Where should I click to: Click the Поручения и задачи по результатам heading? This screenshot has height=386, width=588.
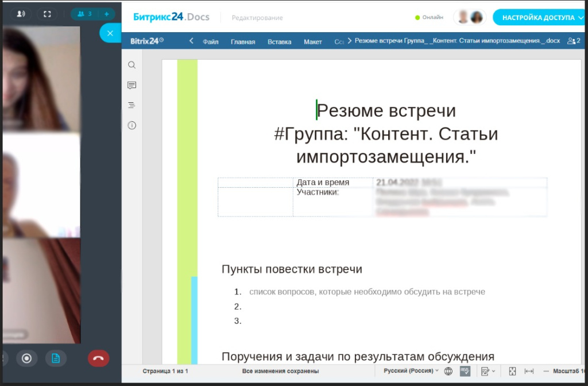pos(358,356)
